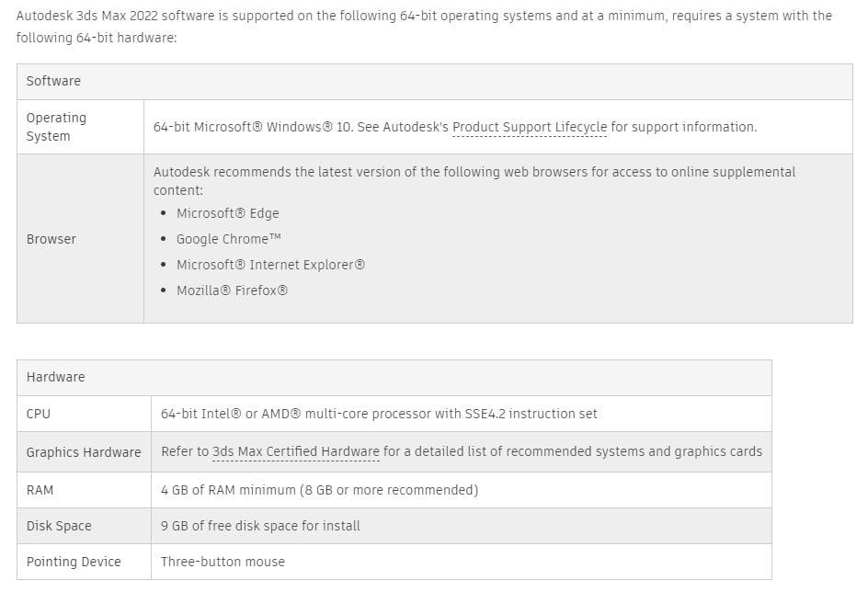Open the Product Support Lifecycle link
The width and height of the screenshot is (868, 592).
point(530,127)
